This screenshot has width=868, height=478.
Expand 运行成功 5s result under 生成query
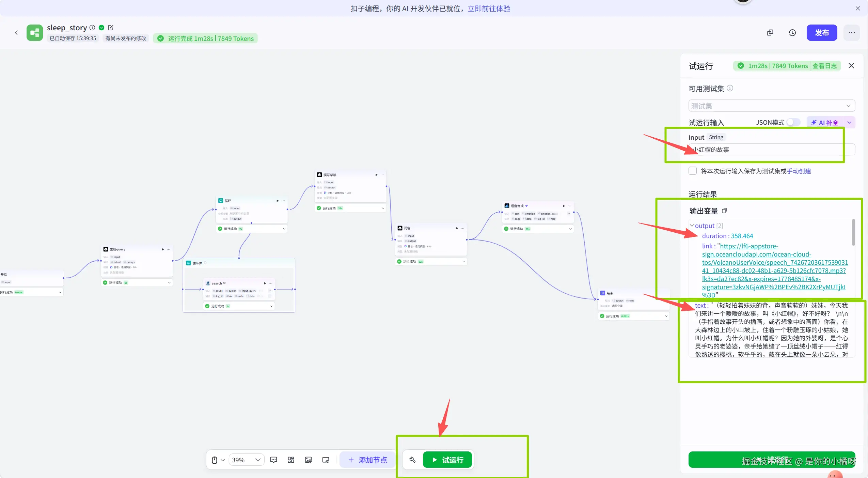[x=169, y=282]
